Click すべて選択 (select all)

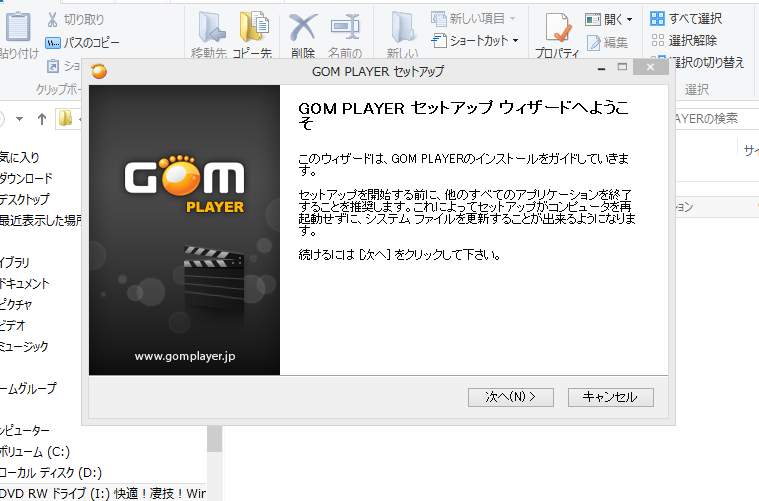(686, 19)
